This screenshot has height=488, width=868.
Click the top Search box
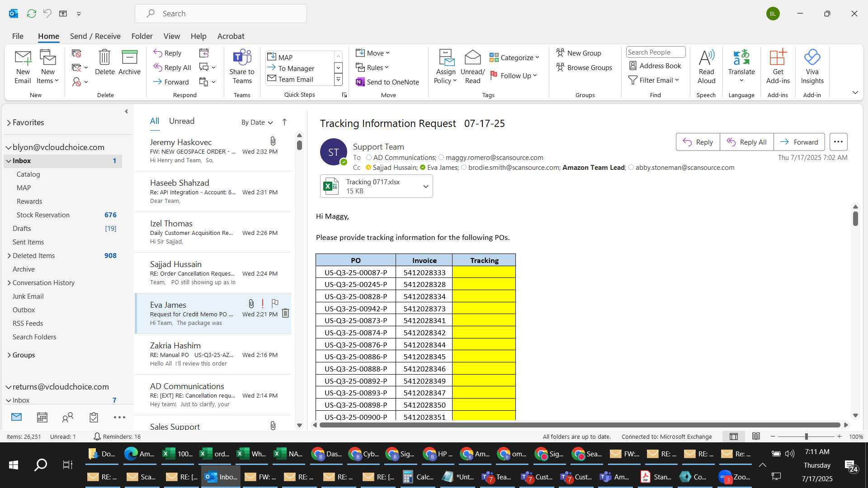coord(221,14)
